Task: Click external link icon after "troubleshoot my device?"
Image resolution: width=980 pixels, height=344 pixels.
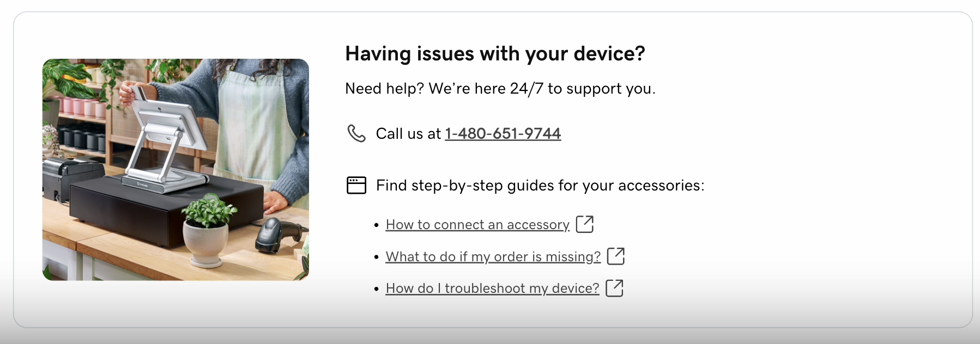Action: pos(615,288)
